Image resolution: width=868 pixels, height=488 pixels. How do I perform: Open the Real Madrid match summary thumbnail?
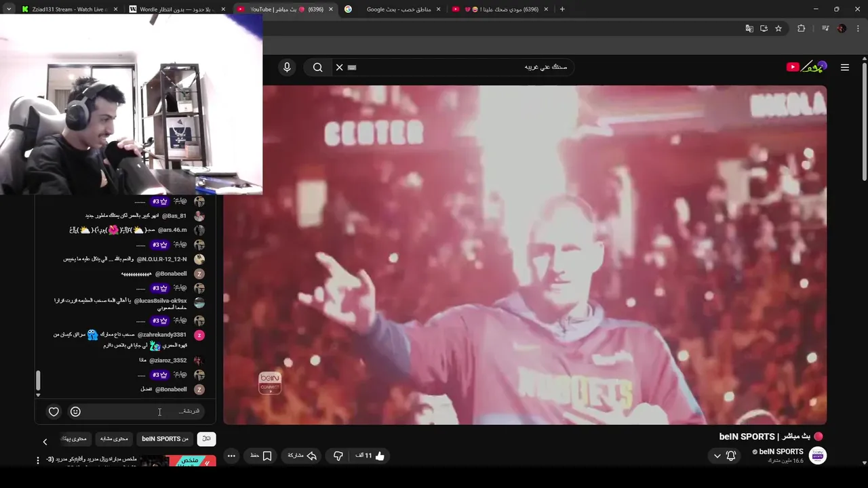tap(179, 461)
